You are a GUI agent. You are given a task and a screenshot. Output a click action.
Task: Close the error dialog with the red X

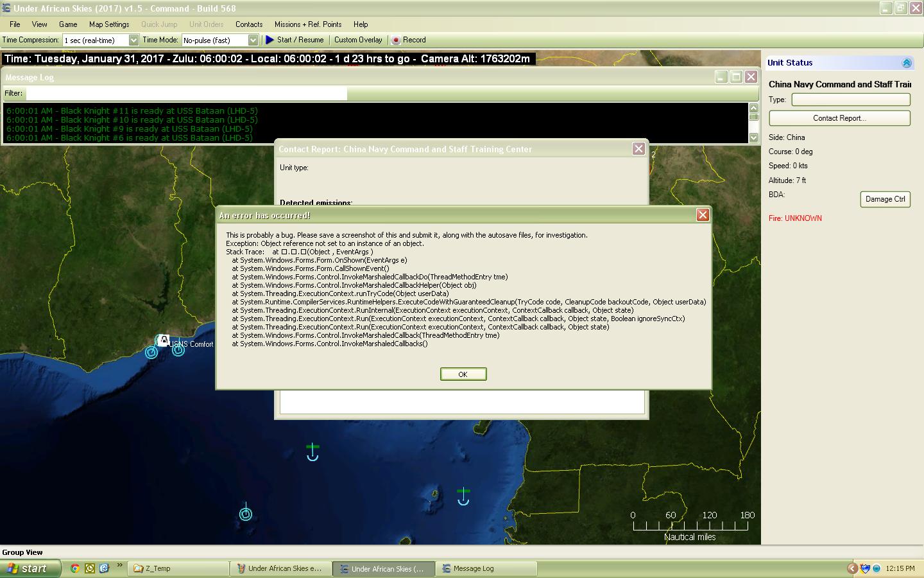pyautogui.click(x=703, y=215)
